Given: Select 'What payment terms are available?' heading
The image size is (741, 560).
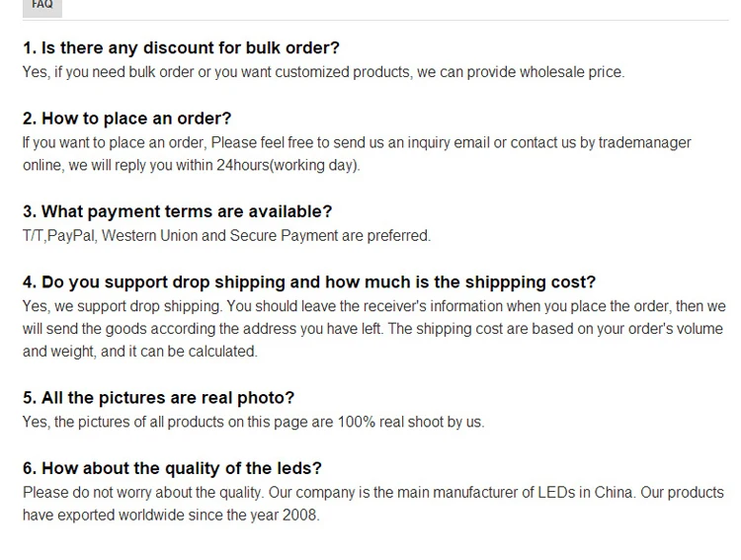Looking at the screenshot, I should click(177, 211).
